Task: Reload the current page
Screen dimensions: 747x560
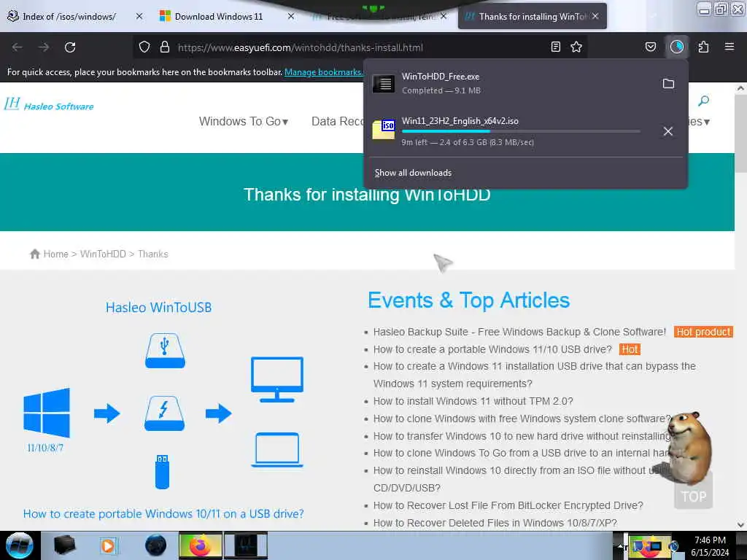Action: (x=70, y=47)
